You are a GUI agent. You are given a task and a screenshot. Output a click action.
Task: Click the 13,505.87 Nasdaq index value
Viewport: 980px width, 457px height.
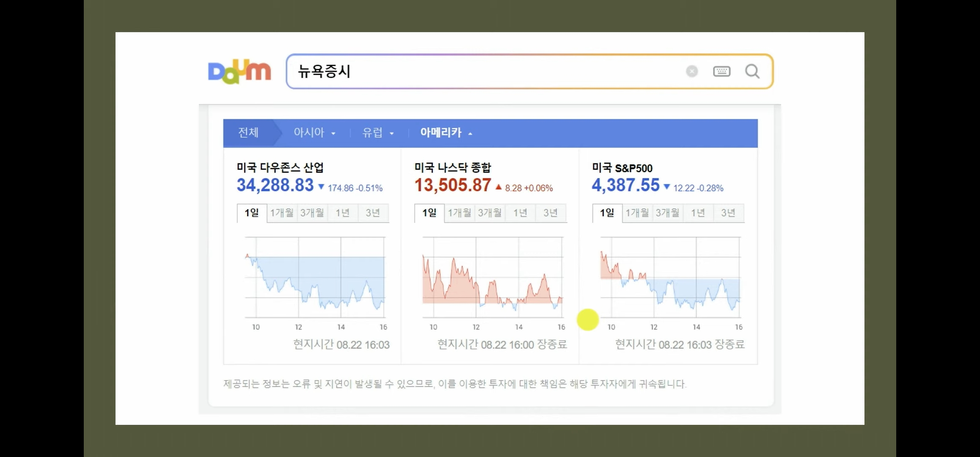point(453,185)
